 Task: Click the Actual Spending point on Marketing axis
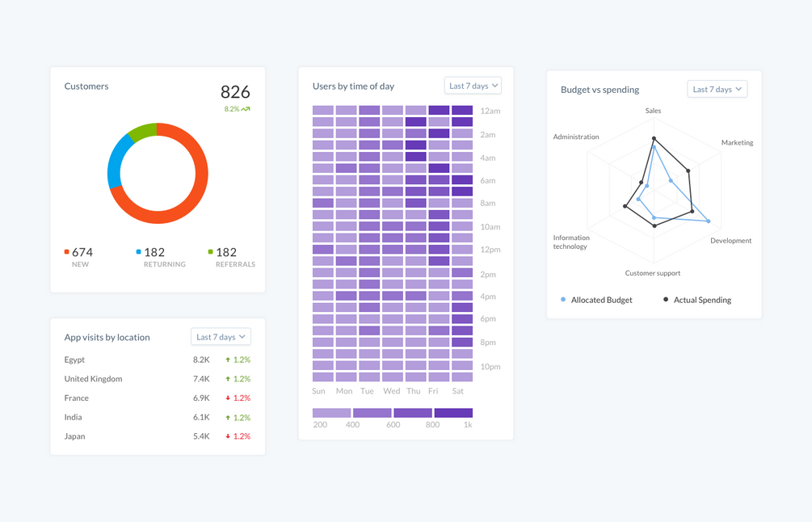688,170
